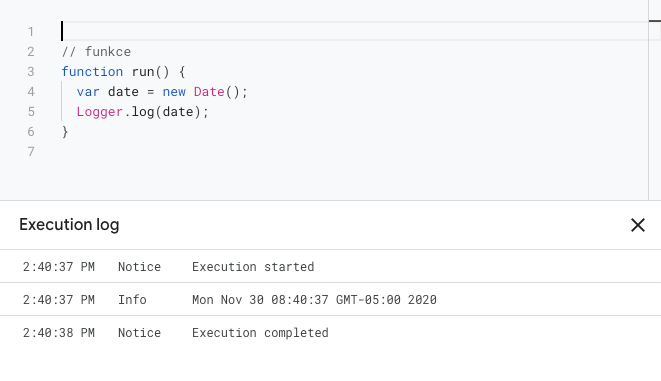Click the 'var' keyword in line 4
The height and width of the screenshot is (381, 661).
(88, 92)
